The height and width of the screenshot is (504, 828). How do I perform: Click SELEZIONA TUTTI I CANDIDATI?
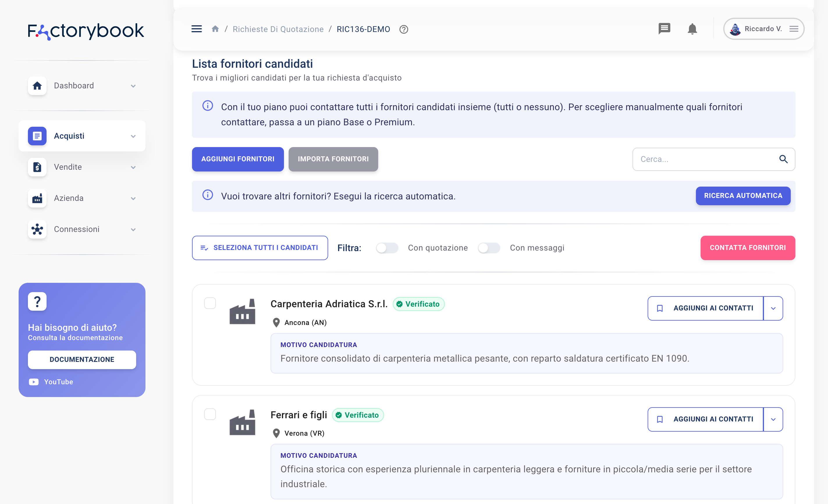(260, 248)
